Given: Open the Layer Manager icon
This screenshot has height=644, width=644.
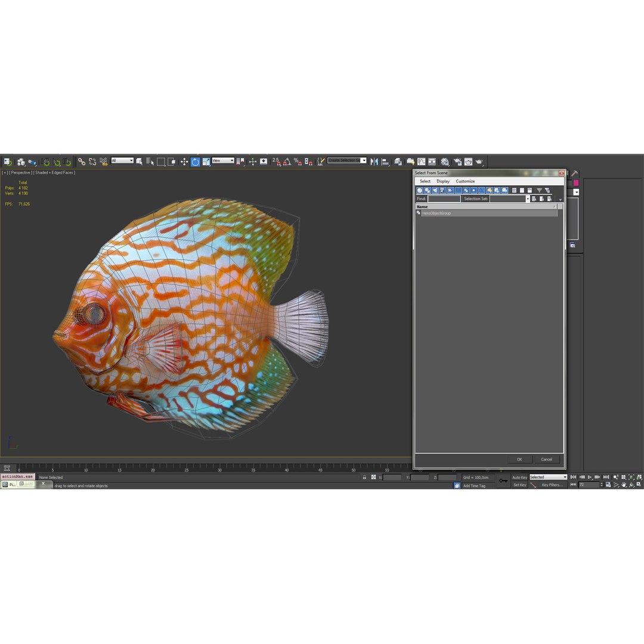Looking at the screenshot, I should tap(398, 162).
